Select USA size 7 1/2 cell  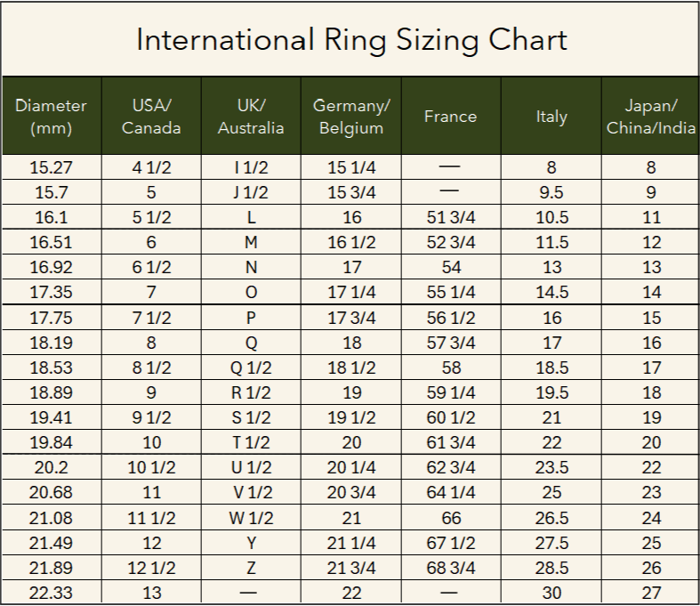click(x=151, y=318)
